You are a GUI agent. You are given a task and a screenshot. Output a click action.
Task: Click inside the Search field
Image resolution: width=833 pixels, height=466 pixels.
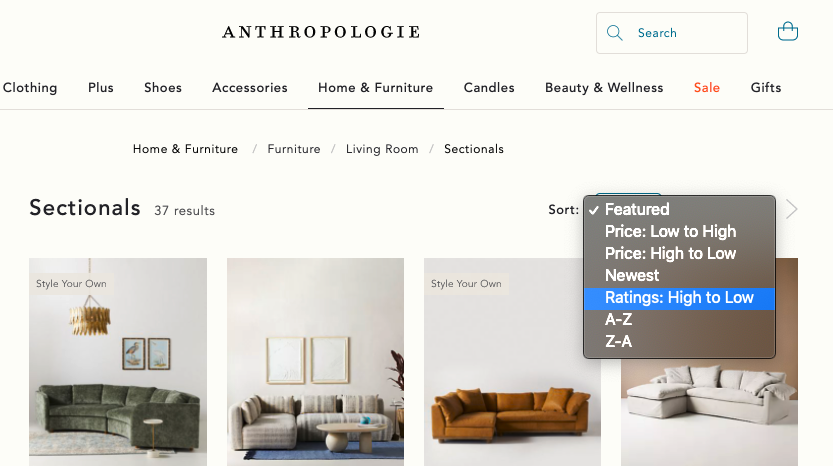click(672, 33)
